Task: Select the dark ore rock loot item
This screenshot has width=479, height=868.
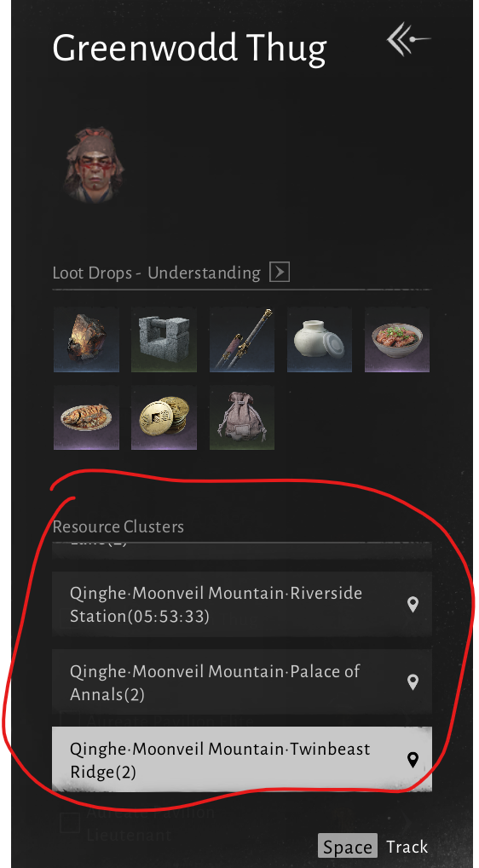Action: (86, 339)
